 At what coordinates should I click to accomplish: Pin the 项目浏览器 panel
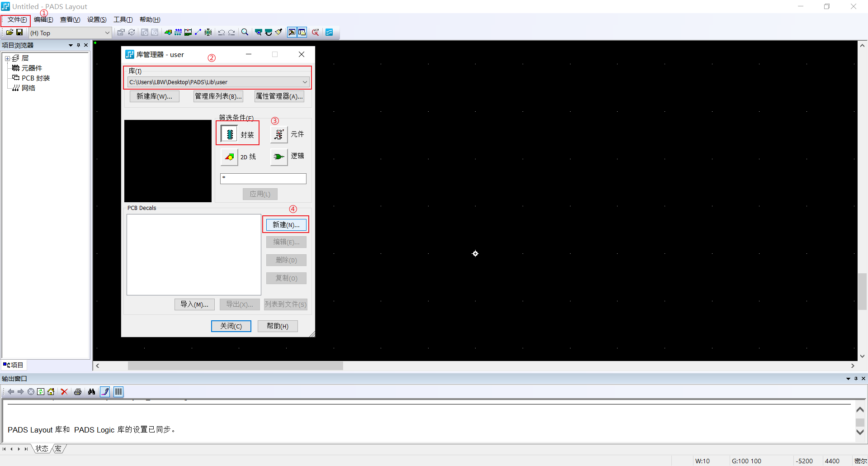[78, 45]
